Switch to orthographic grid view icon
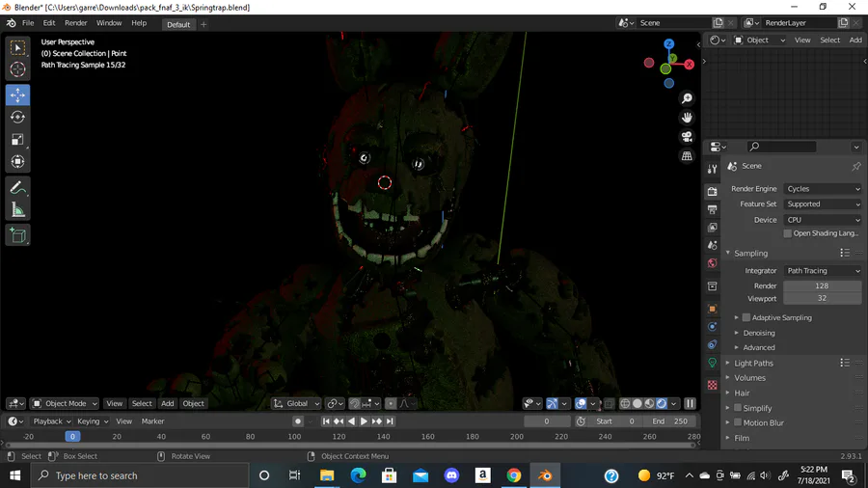The height and width of the screenshot is (488, 868). [687, 156]
